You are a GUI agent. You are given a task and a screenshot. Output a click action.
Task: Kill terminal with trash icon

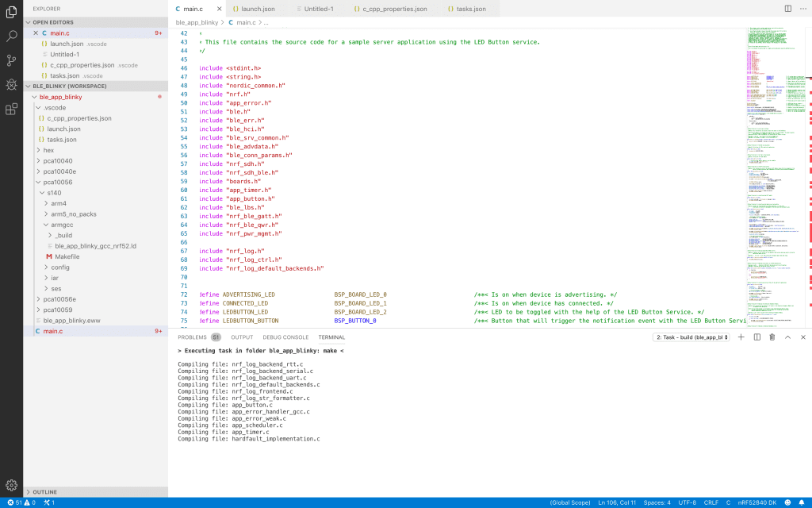click(772, 337)
